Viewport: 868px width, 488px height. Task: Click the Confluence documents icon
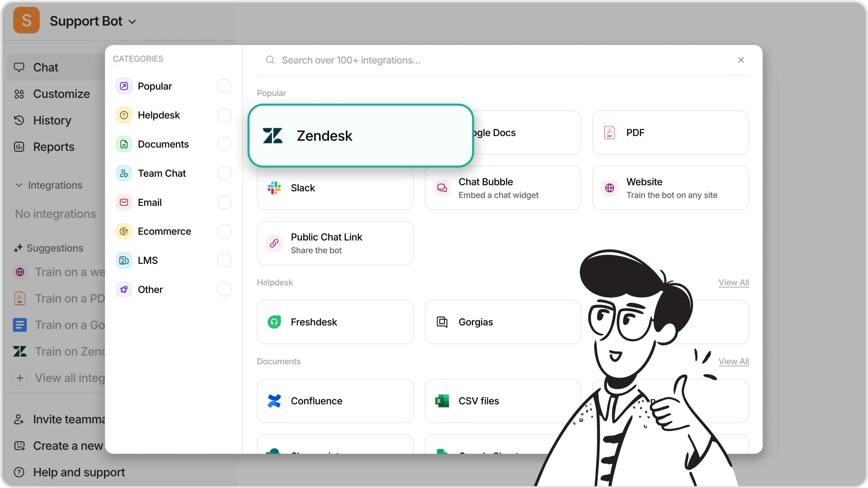coord(275,400)
